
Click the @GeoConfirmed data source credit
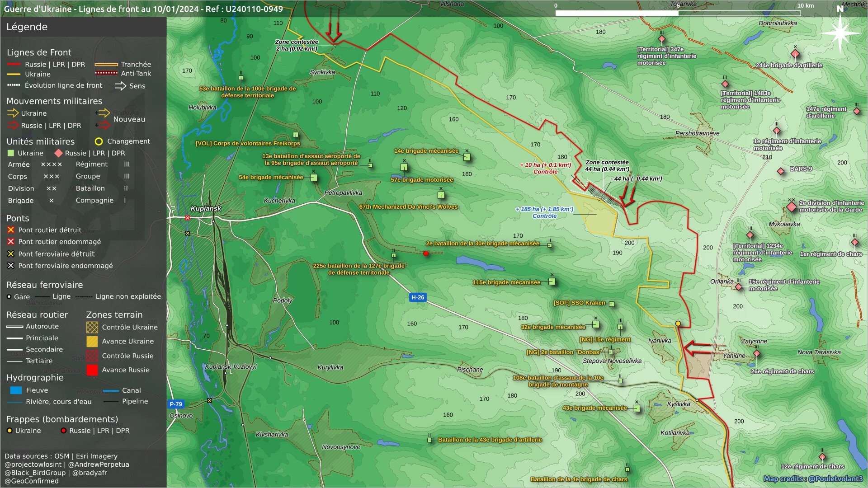pyautogui.click(x=32, y=481)
